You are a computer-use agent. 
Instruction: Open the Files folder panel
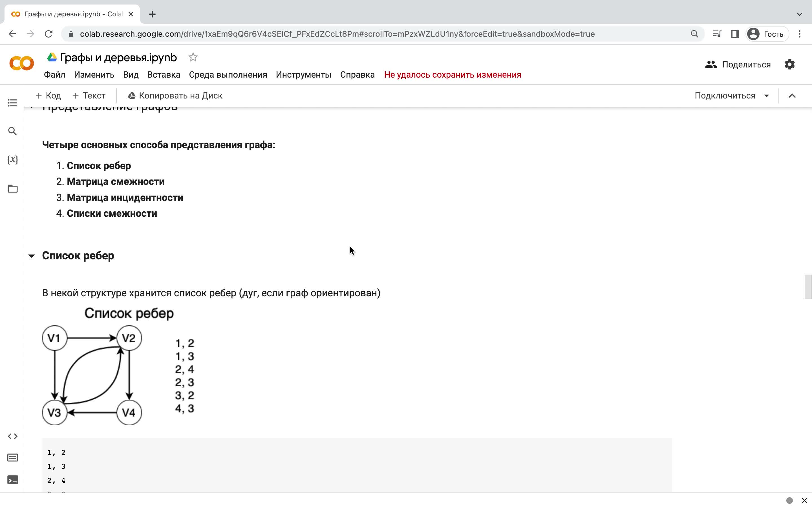[12, 189]
